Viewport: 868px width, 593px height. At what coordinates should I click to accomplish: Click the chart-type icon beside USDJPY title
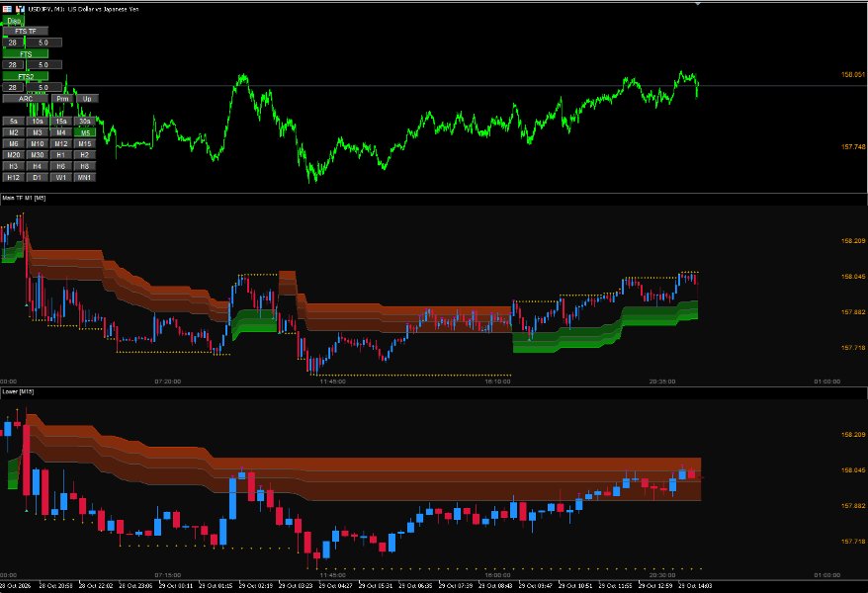tap(20, 9)
